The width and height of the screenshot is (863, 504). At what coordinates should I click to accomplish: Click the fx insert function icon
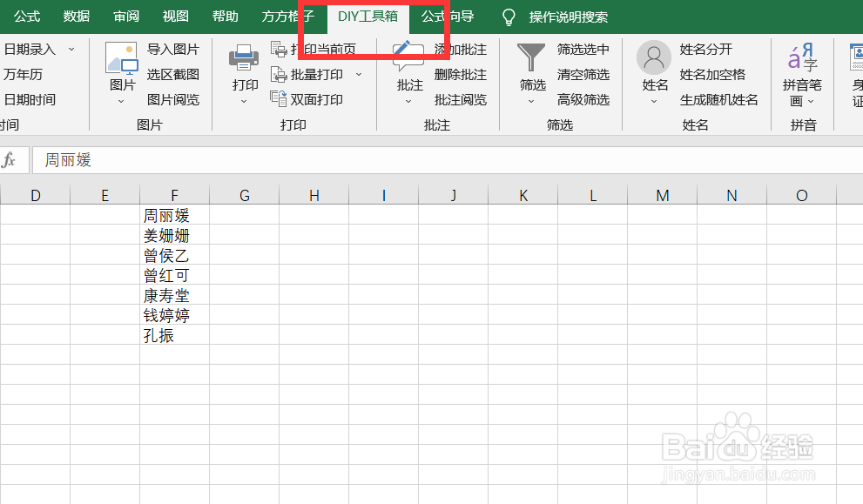(9, 160)
